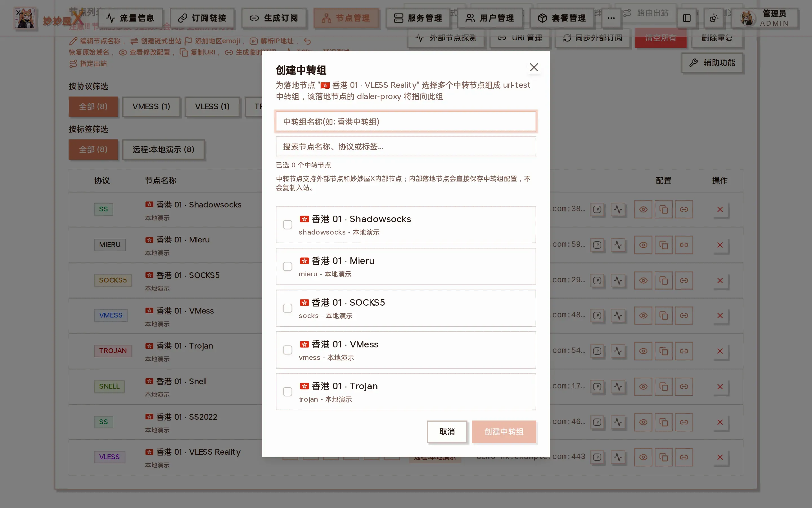
Task: Resolve IP for the Shadowsocks row
Action: [x=597, y=209]
